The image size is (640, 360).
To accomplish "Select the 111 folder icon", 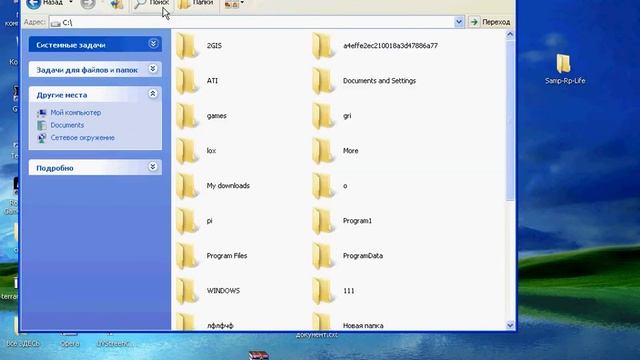I will (x=324, y=291).
